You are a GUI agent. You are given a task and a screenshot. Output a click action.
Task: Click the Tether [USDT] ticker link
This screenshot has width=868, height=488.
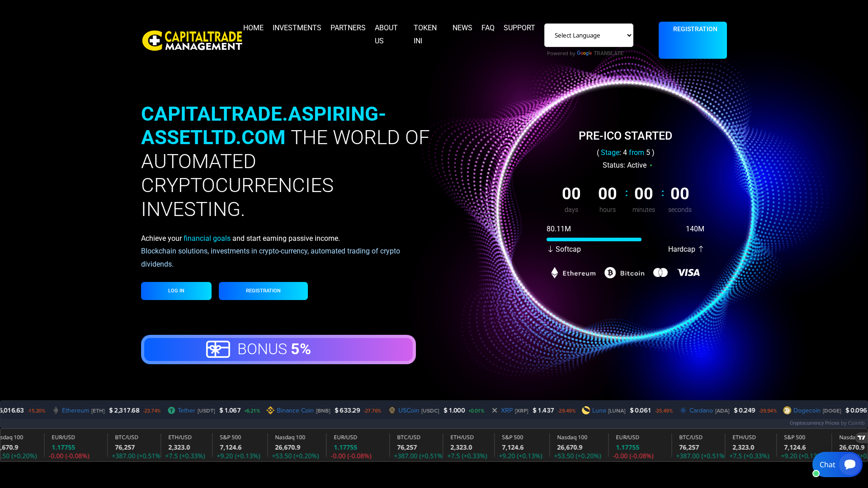pyautogui.click(x=196, y=410)
